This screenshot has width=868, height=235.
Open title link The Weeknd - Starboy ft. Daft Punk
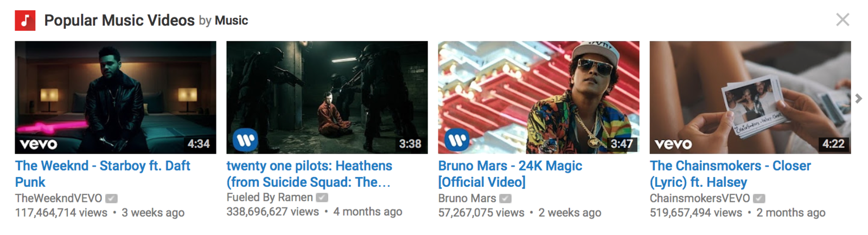click(x=103, y=174)
